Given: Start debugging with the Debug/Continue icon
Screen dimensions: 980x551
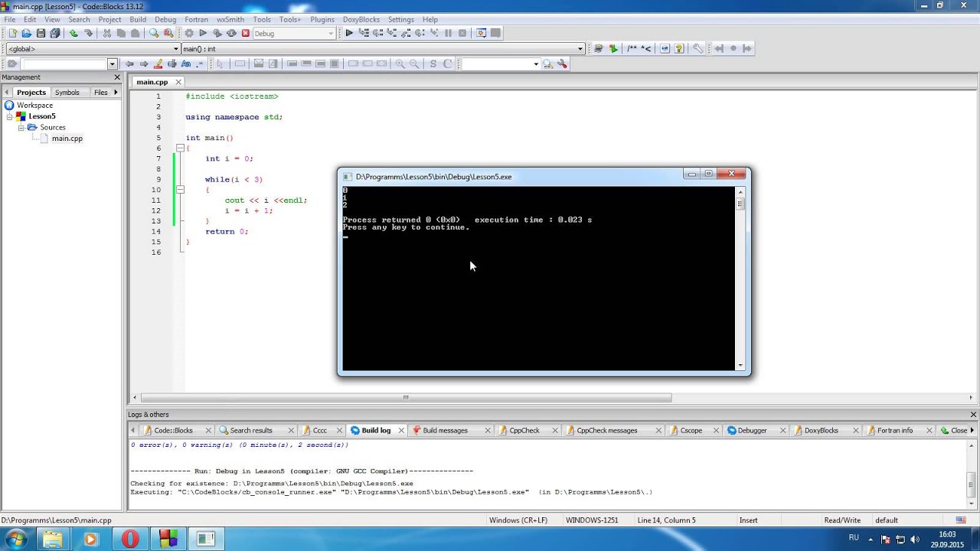Looking at the screenshot, I should click(349, 33).
